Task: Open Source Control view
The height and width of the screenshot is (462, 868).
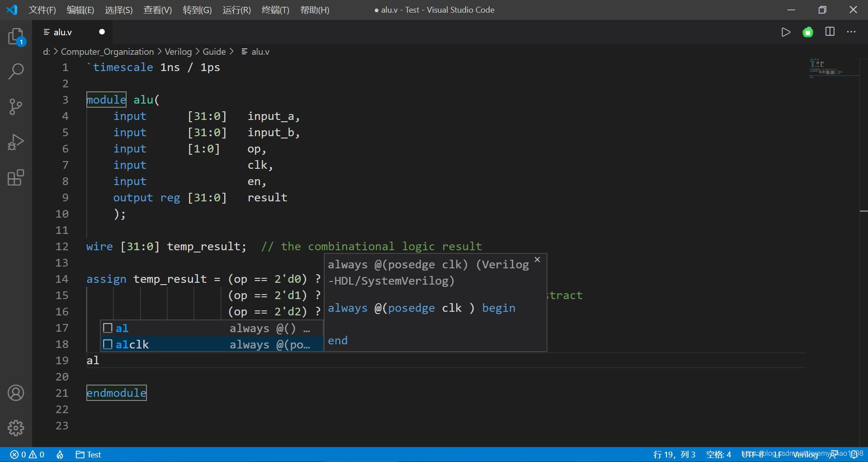Action: click(16, 107)
